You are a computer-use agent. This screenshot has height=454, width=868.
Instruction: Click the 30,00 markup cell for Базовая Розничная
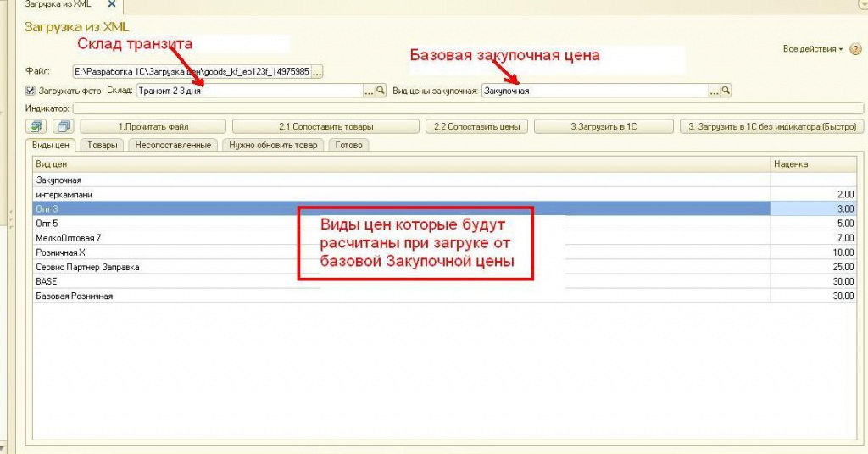(x=814, y=296)
